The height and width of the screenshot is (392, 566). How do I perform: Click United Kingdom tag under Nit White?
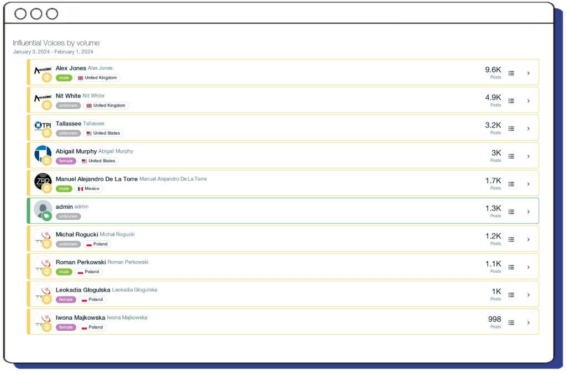[x=106, y=105]
